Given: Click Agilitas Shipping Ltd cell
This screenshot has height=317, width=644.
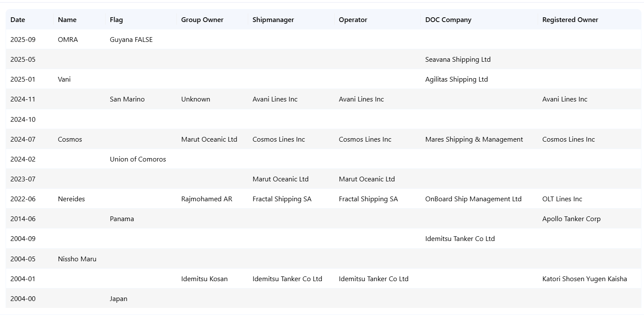Looking at the screenshot, I should coord(456,79).
